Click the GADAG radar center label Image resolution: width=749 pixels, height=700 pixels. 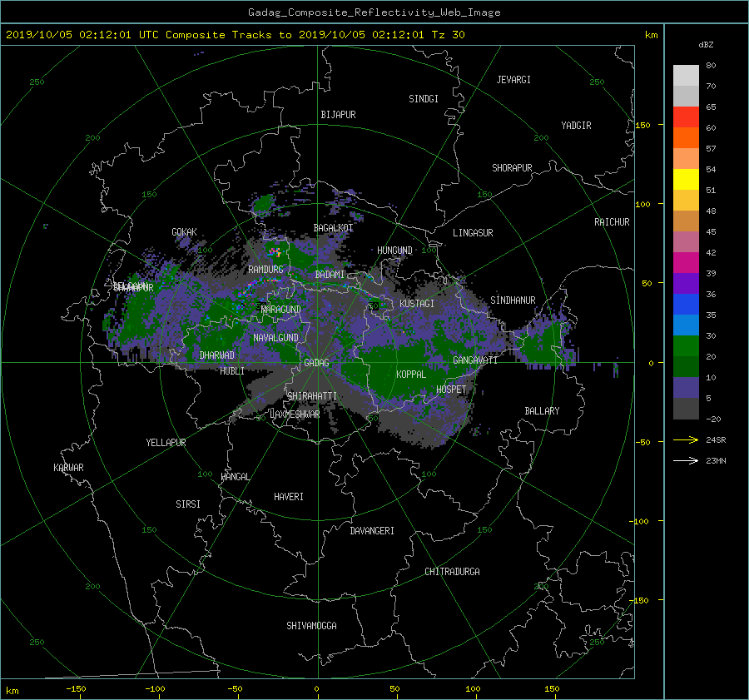click(x=316, y=363)
